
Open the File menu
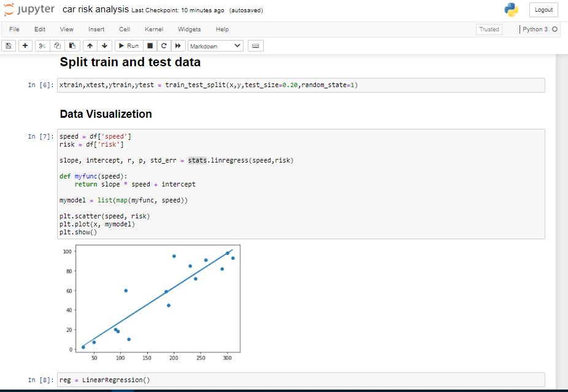point(14,29)
